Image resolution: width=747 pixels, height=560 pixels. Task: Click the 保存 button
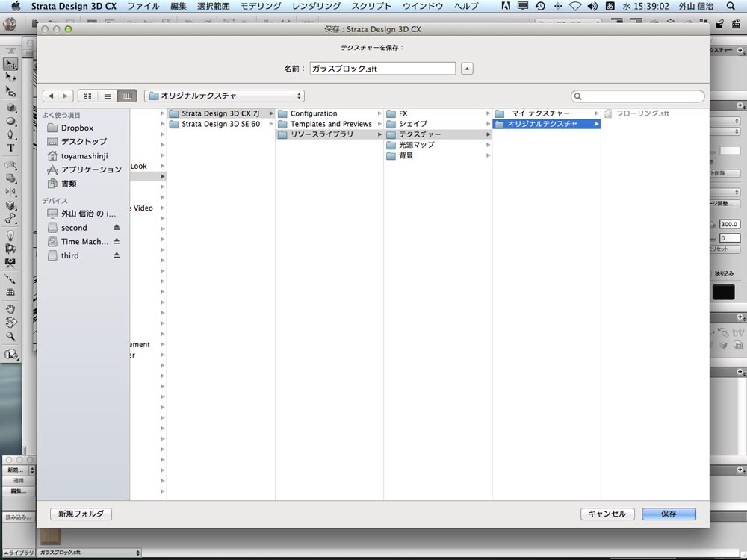pos(669,514)
